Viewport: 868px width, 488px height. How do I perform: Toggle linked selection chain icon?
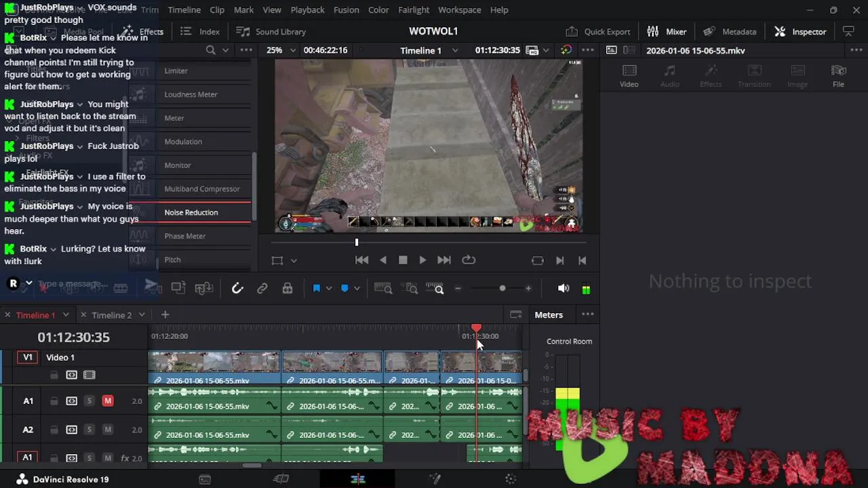tap(262, 288)
